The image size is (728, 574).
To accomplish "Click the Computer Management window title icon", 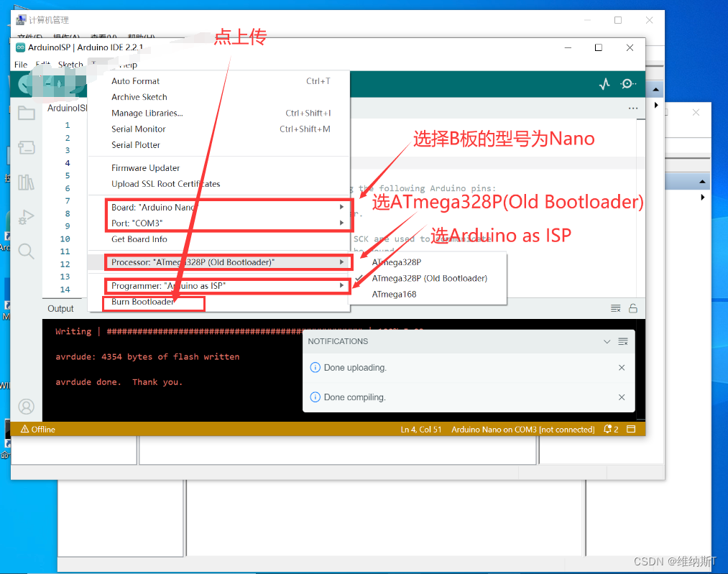I will coord(20,20).
